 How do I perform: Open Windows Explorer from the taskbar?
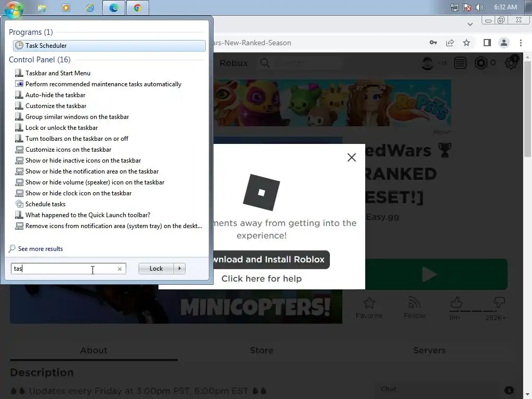42,8
